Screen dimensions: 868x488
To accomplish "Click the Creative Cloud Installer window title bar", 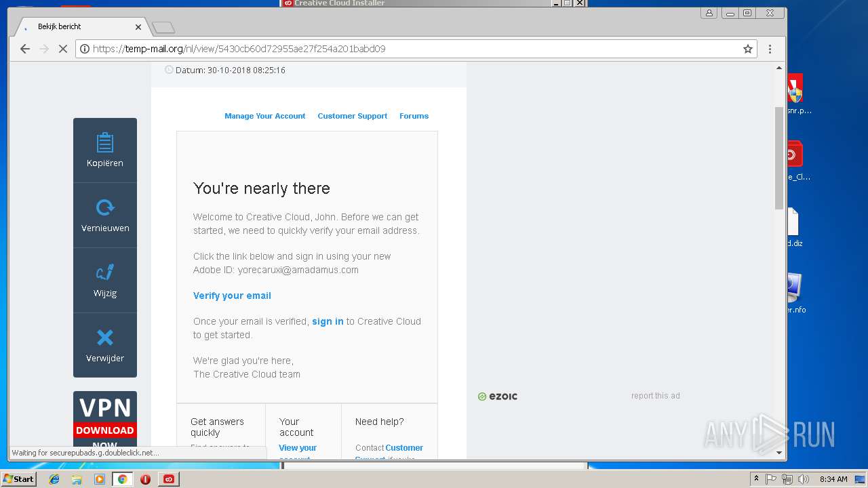I will point(434,3).
